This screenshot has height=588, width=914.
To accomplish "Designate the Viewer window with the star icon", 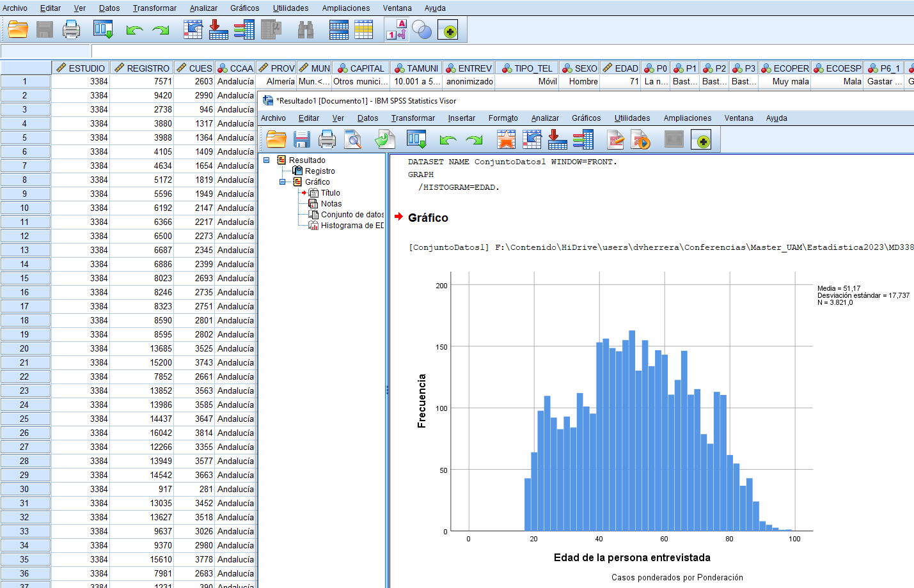I will pos(507,139).
